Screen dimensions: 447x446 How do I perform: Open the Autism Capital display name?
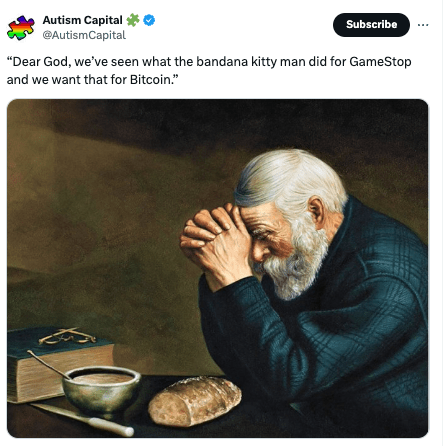pyautogui.click(x=83, y=20)
